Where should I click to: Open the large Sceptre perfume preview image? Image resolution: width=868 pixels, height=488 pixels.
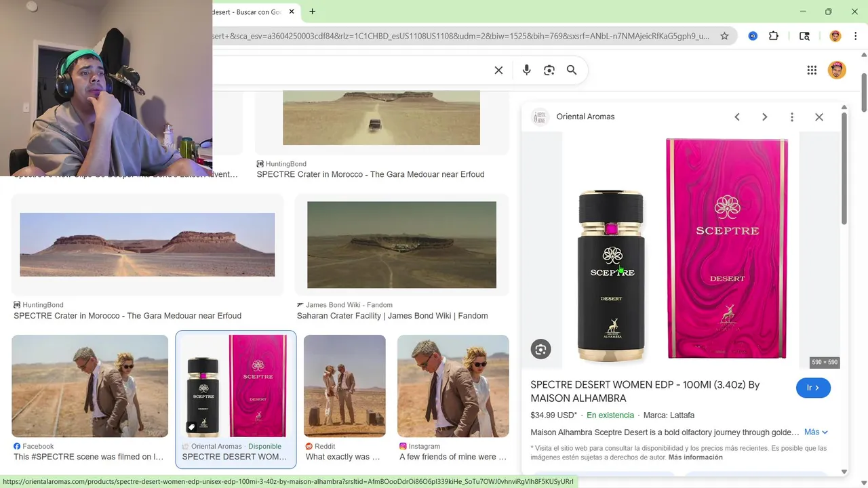click(681, 250)
